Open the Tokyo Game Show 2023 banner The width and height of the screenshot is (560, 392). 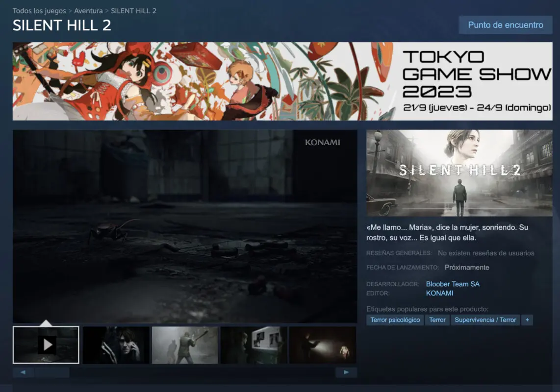pos(282,81)
